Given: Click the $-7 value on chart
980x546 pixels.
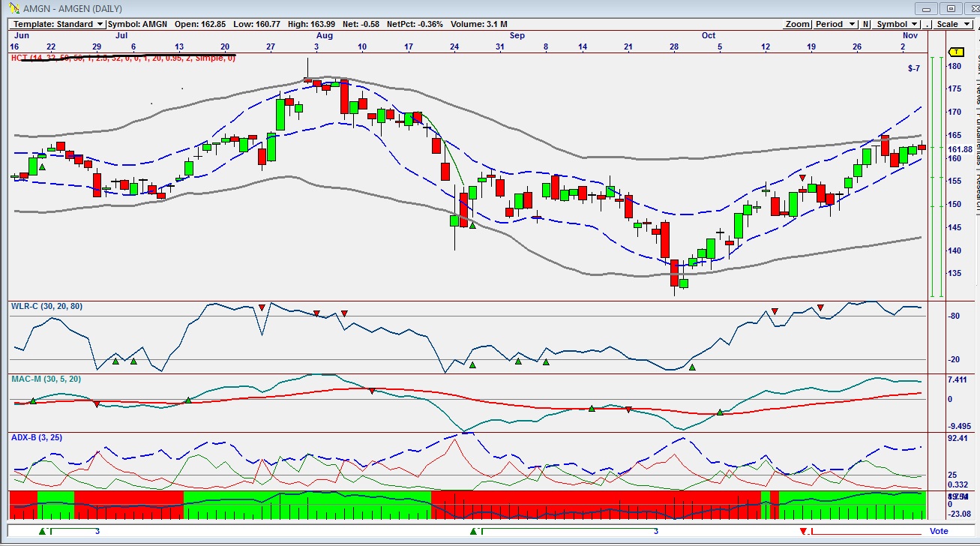Looking at the screenshot, I should [x=913, y=68].
